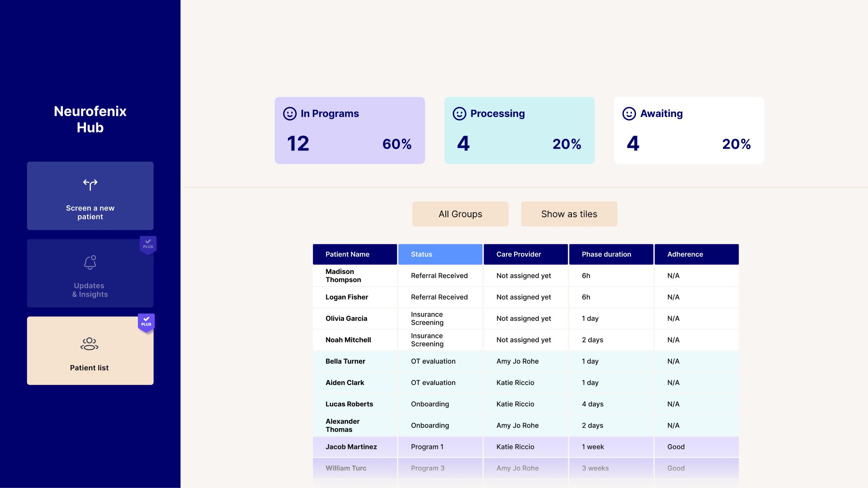
Task: Click the split-arrows screening icon
Action: [90, 184]
